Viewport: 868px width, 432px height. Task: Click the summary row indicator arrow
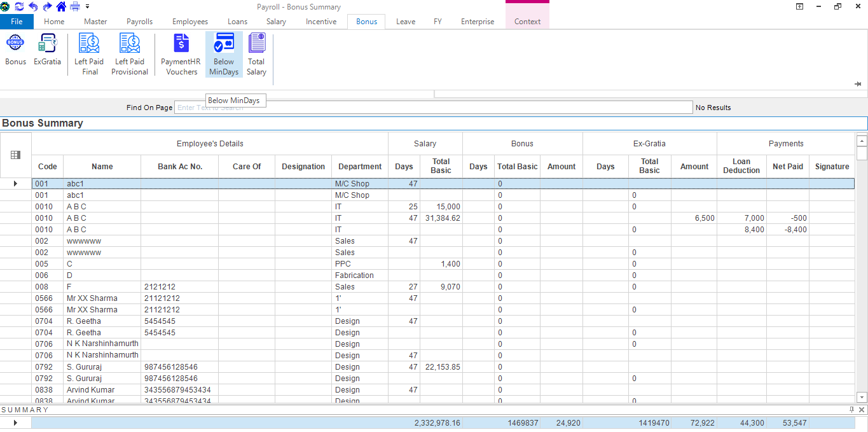click(x=16, y=422)
